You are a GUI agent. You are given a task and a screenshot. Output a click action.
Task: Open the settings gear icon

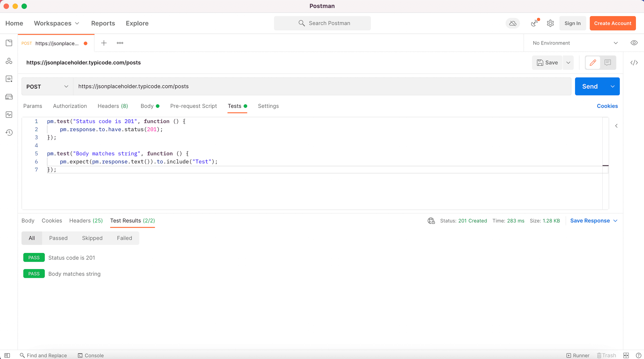click(x=550, y=23)
